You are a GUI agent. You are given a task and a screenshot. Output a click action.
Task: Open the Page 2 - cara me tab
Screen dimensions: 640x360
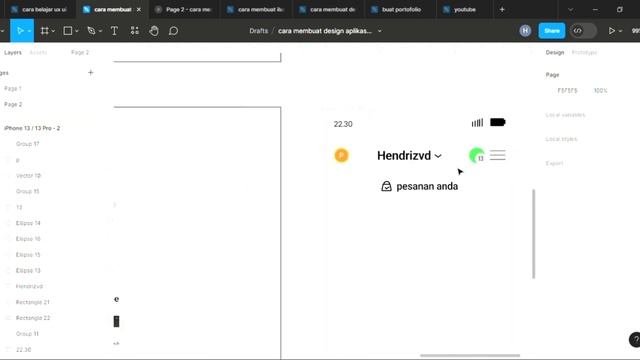[x=184, y=9]
